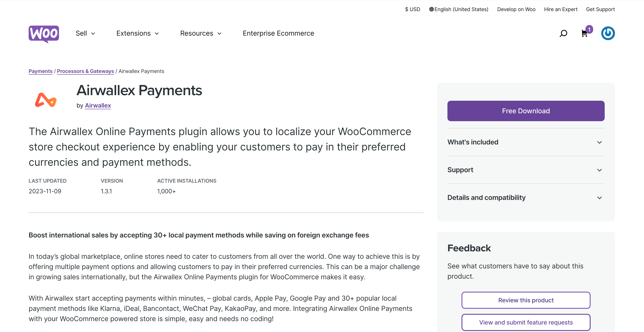Click View and submit feature requests
The image size is (644, 332).
tap(526, 322)
